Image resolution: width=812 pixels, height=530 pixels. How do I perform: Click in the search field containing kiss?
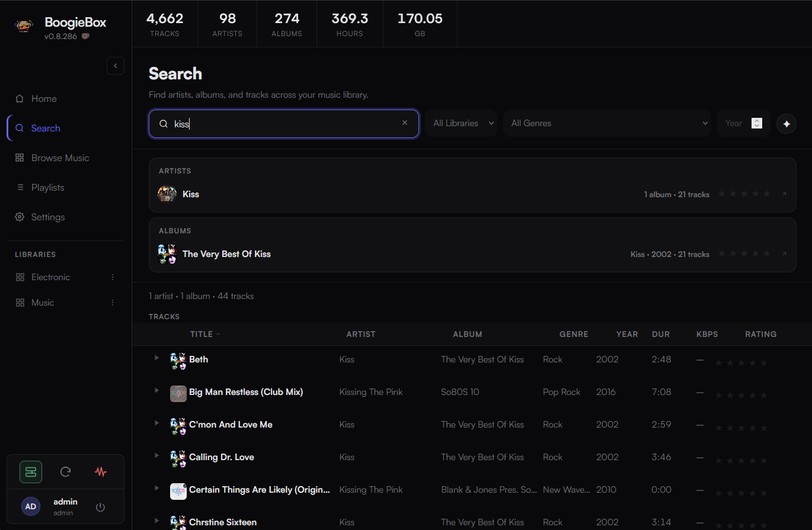click(284, 123)
